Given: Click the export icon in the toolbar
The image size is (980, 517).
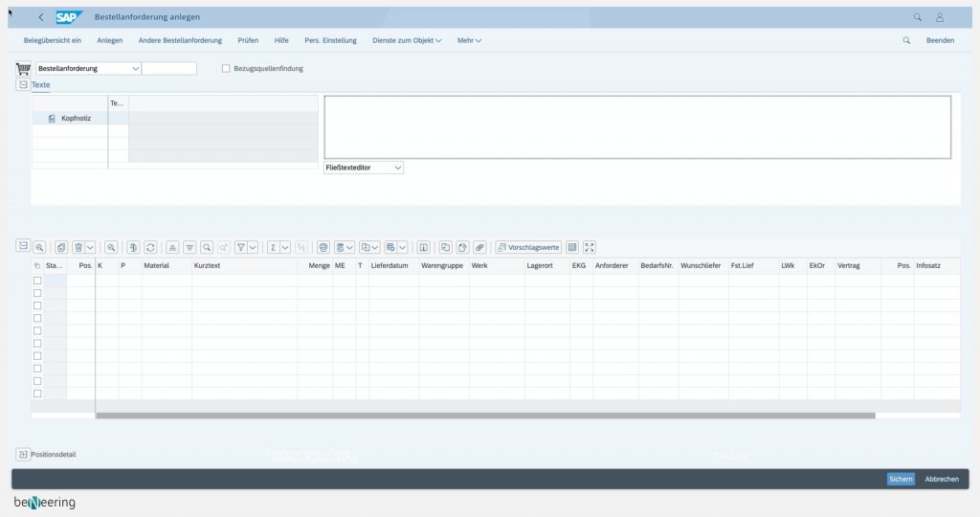Looking at the screenshot, I should coord(366,248).
